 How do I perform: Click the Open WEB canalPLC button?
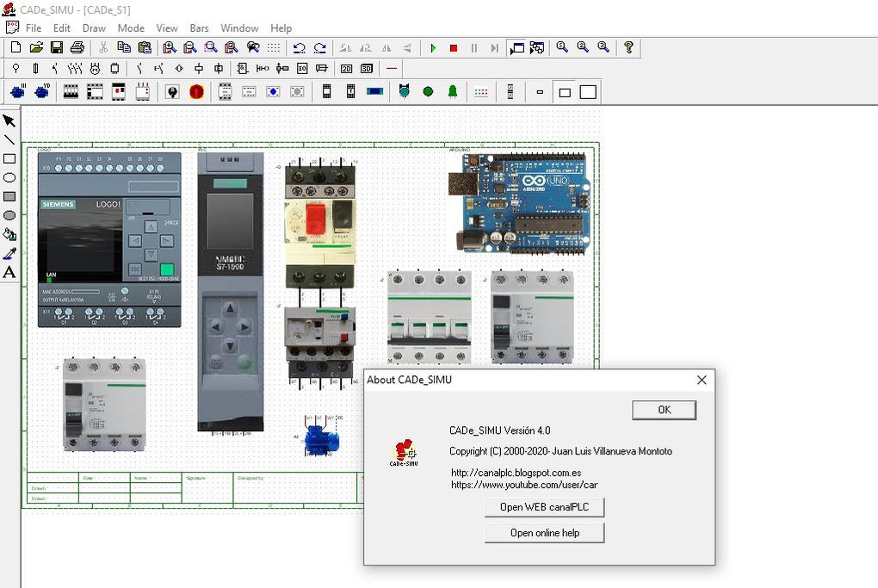pyautogui.click(x=544, y=507)
